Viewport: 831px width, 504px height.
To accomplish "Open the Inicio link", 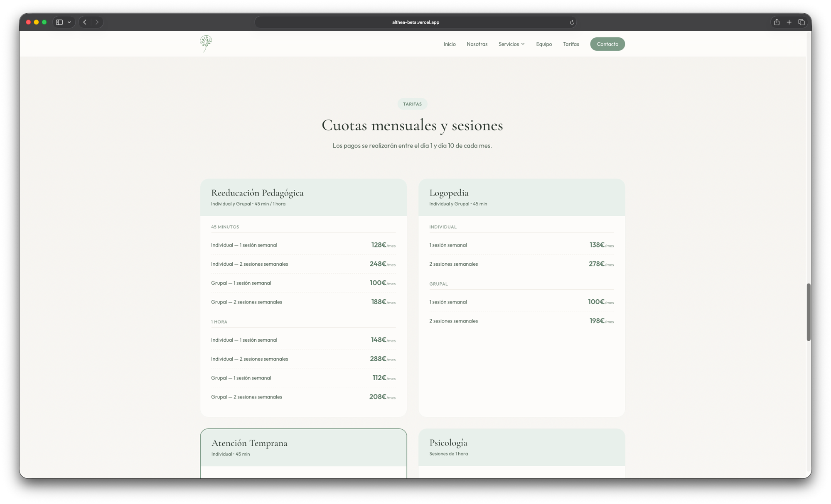I will tap(450, 44).
